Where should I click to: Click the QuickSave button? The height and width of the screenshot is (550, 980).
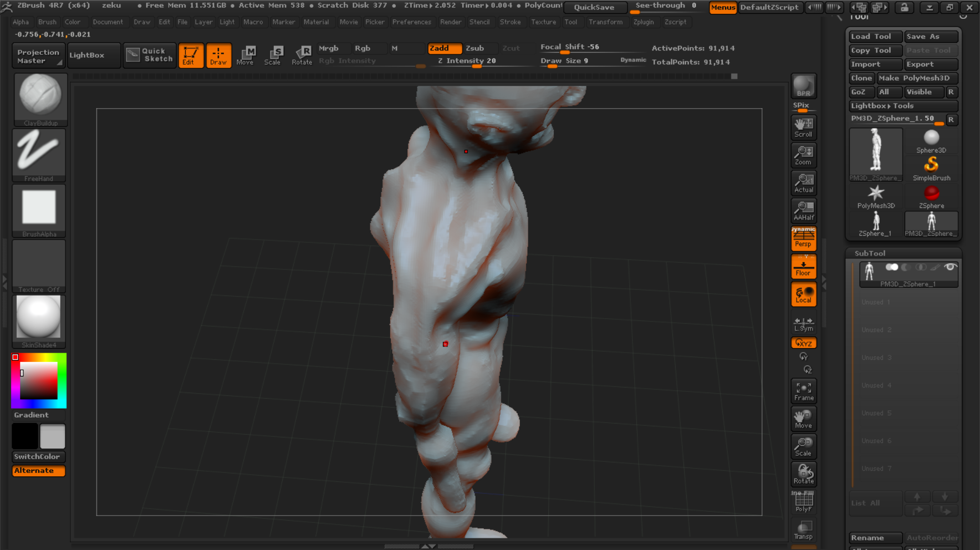594,7
